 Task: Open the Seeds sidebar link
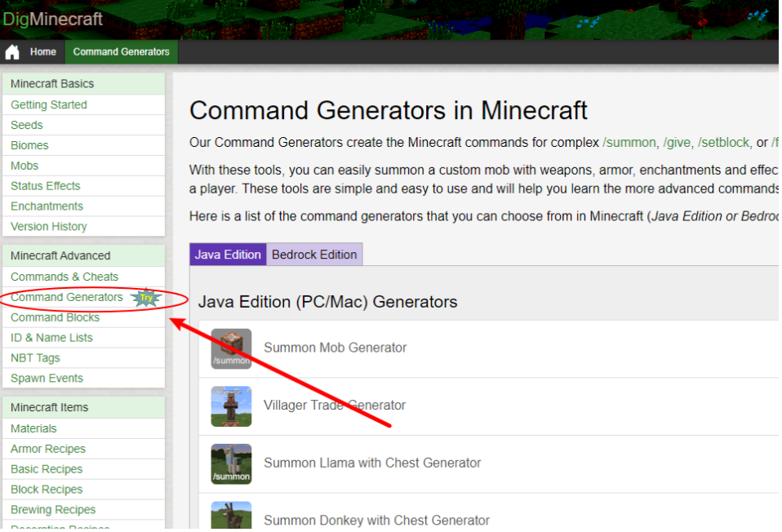[27, 125]
